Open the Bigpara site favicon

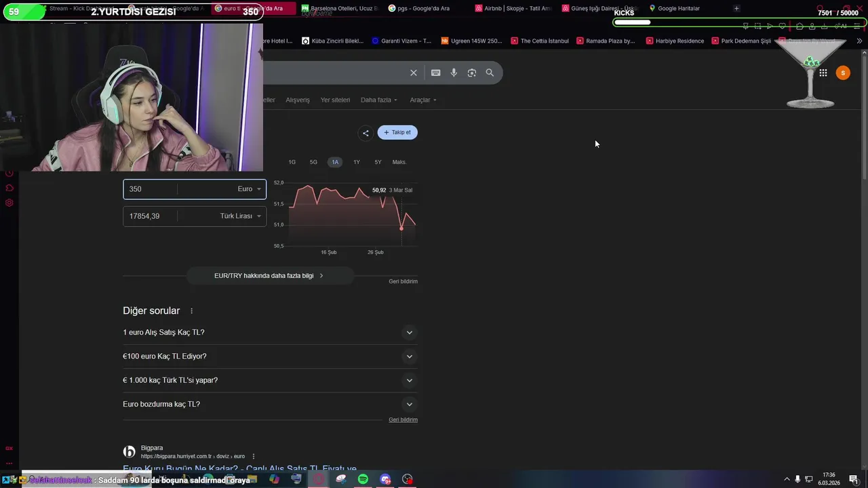[x=129, y=451]
